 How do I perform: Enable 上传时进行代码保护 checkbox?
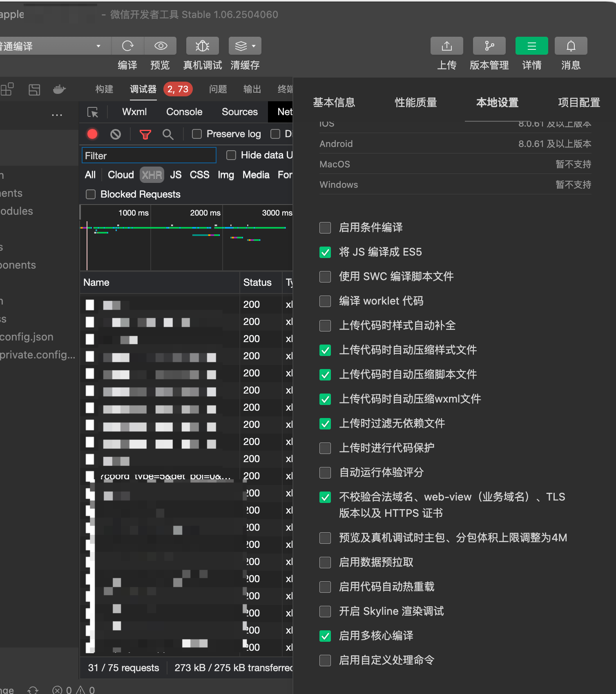(325, 448)
